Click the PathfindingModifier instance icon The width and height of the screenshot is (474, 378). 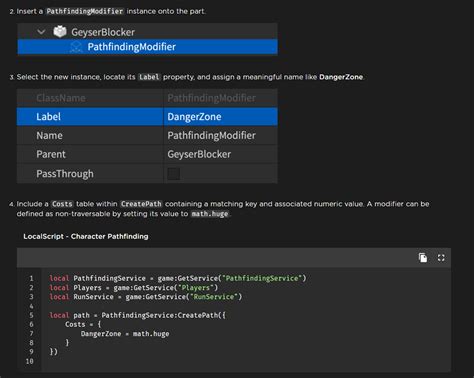(x=76, y=47)
